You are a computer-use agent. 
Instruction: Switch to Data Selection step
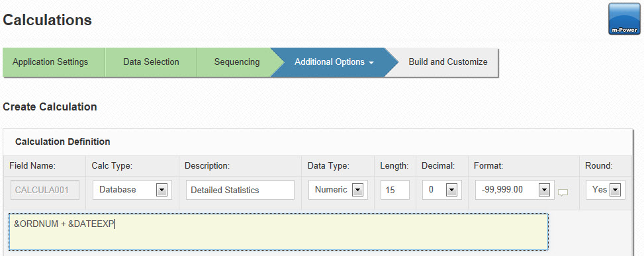(151, 62)
